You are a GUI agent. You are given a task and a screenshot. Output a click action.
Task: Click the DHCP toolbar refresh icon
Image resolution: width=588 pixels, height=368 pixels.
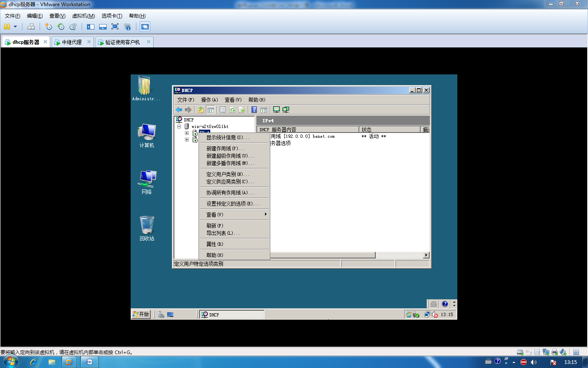tap(232, 110)
